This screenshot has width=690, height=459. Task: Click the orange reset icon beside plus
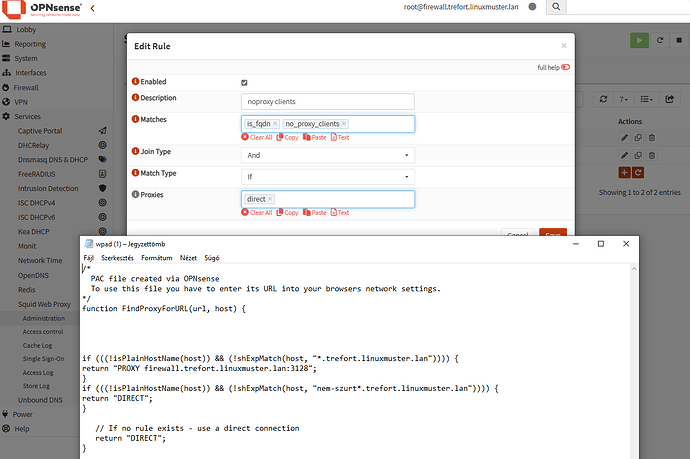(x=638, y=173)
